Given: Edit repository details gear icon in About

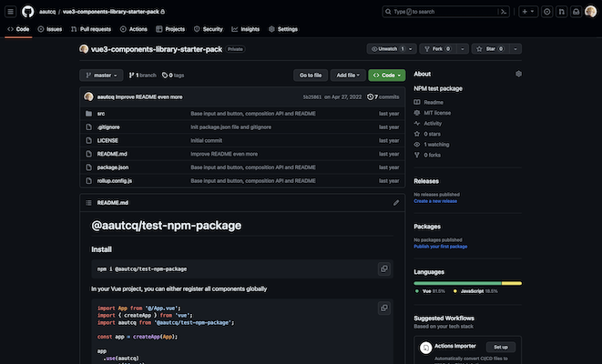Looking at the screenshot, I should [x=518, y=74].
